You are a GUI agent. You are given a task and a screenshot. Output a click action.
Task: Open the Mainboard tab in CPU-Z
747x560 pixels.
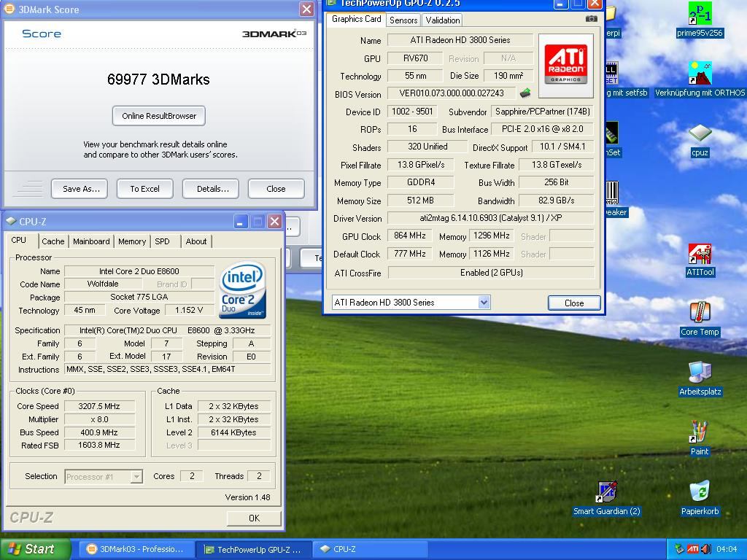click(x=91, y=241)
